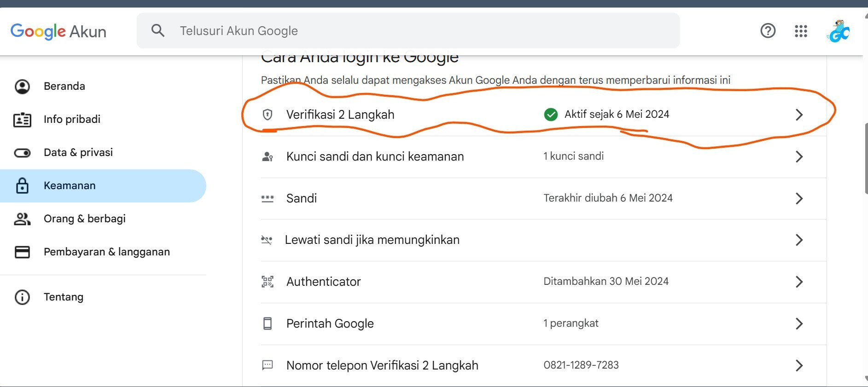Click the search magnifier icon
Screen dimensions: 868x387
click(158, 31)
